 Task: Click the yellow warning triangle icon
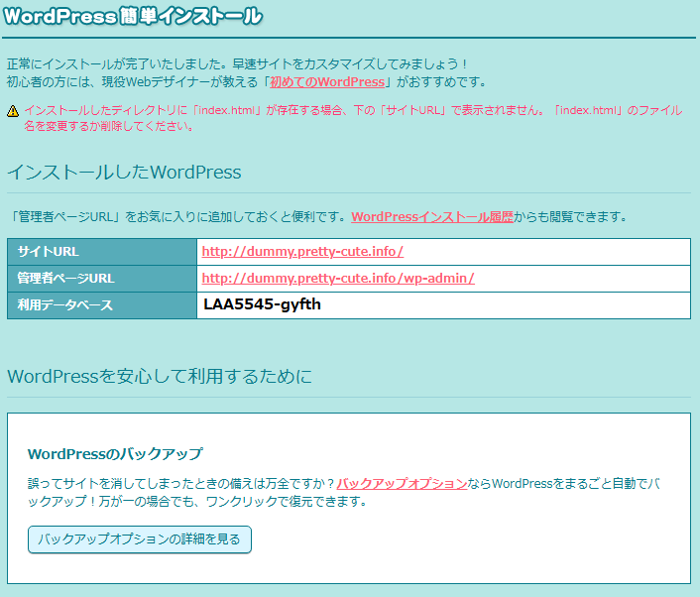pyautogui.click(x=13, y=111)
